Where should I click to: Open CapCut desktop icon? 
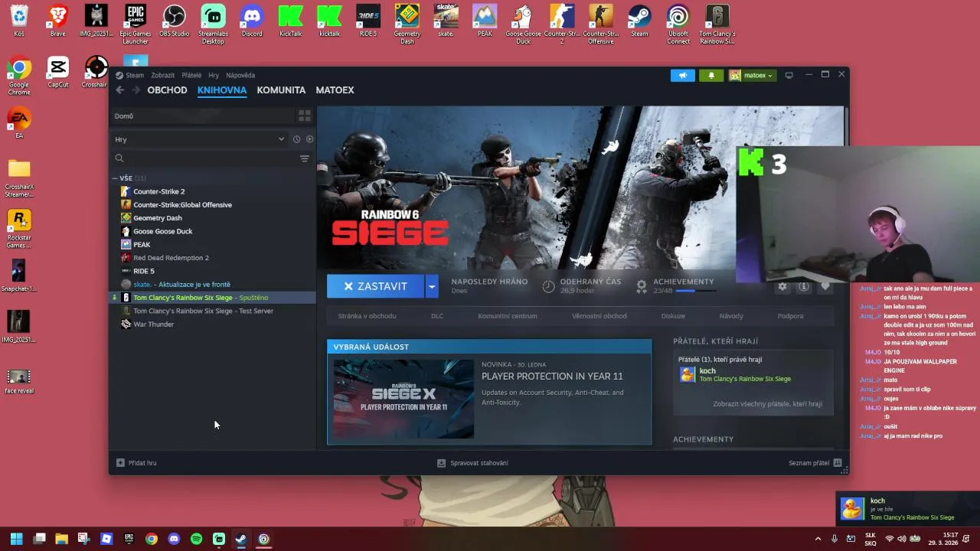click(58, 73)
